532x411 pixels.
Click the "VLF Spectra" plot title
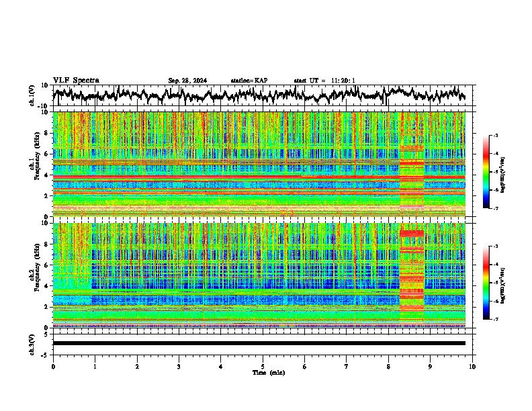pyautogui.click(x=76, y=81)
